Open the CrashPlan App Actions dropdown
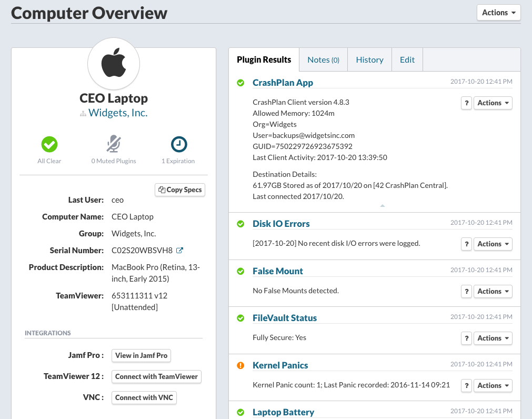Screen dimensions: 532x419 493,103
